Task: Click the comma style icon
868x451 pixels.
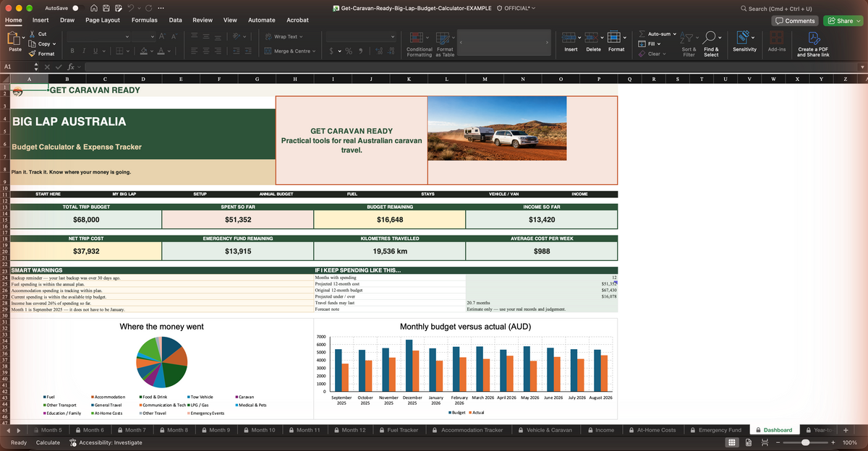Action: pyautogui.click(x=360, y=51)
